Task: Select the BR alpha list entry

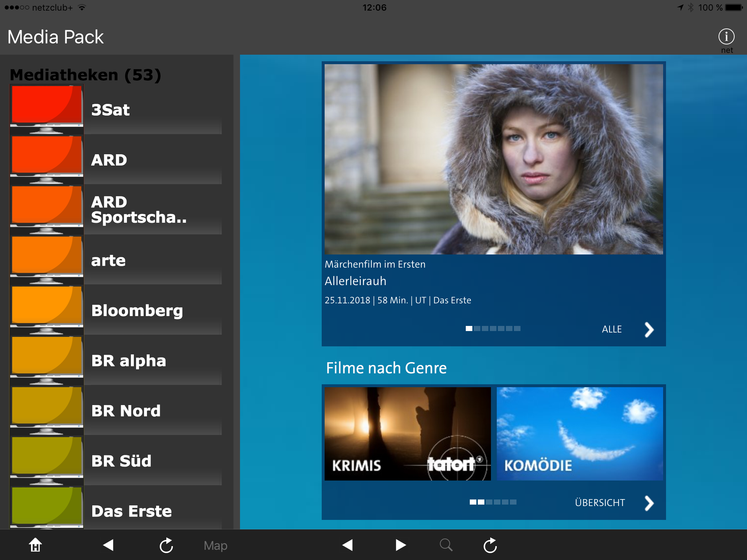Action: pos(116,360)
